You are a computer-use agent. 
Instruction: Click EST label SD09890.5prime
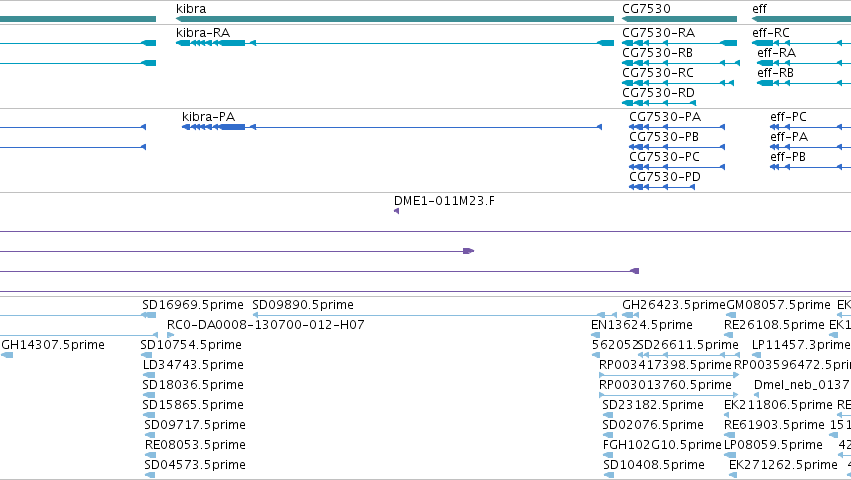click(303, 305)
